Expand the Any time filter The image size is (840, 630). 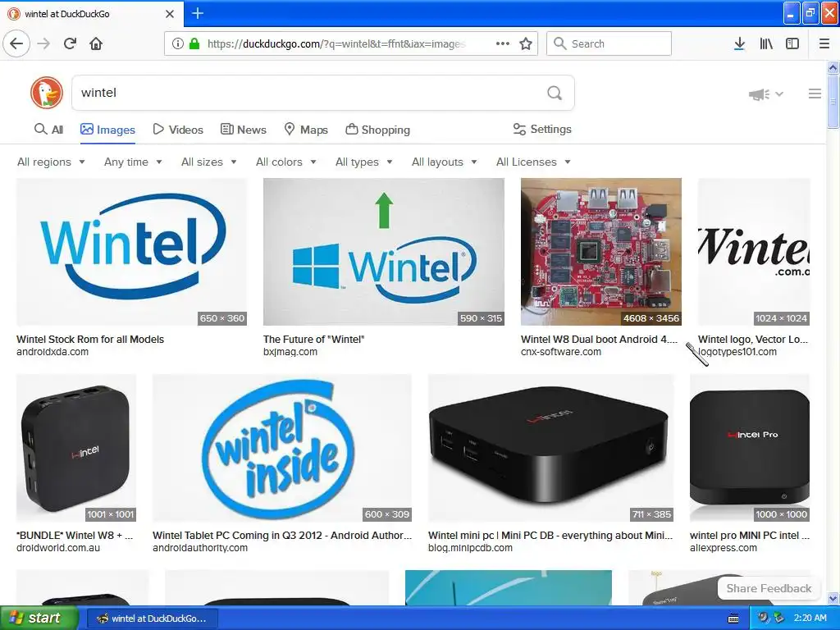tap(133, 162)
